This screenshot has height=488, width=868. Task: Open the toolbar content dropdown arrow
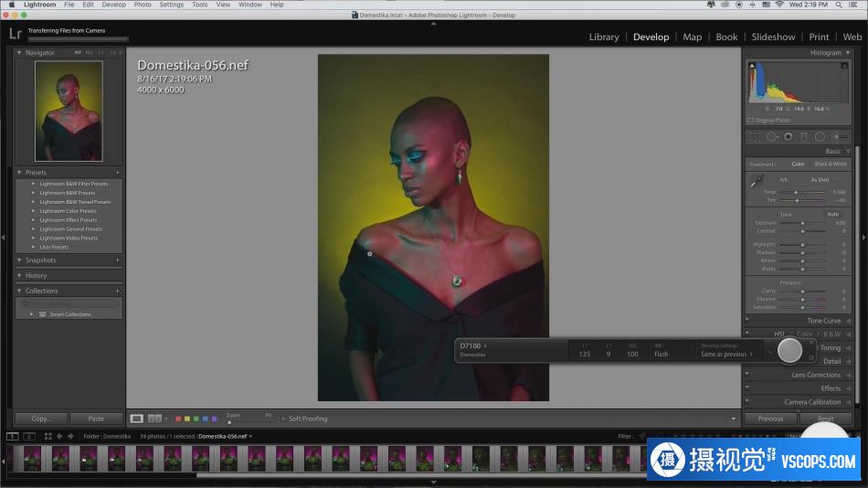pos(734,419)
